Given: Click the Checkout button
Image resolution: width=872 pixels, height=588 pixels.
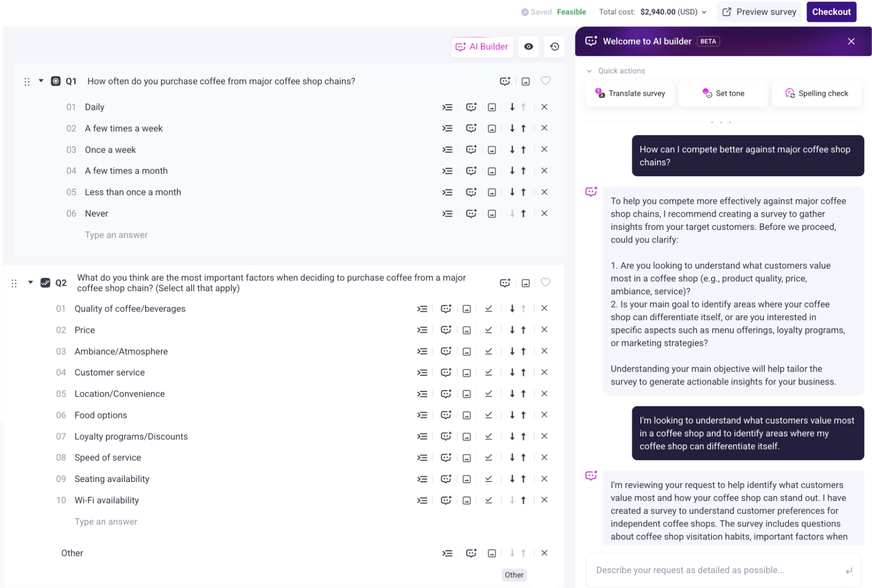Looking at the screenshot, I should (831, 12).
